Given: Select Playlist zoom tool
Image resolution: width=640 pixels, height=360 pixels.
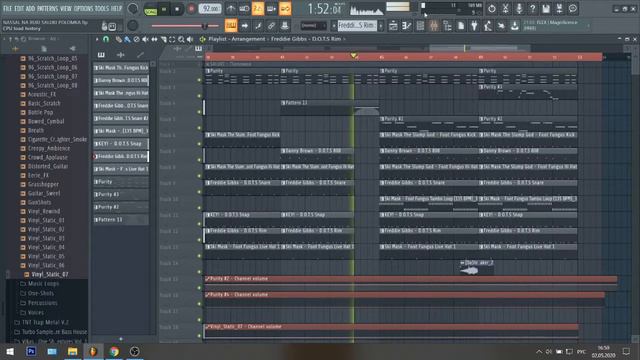Looking at the screenshot, I should pos(181,39).
